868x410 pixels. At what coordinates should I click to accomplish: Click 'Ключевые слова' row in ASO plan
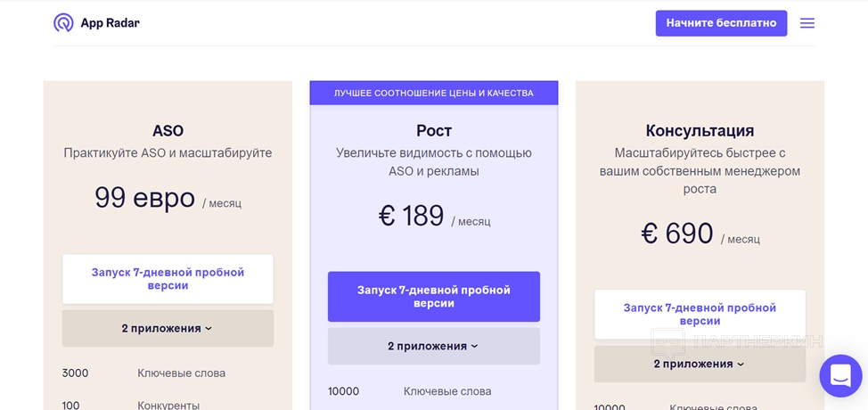tap(181, 373)
